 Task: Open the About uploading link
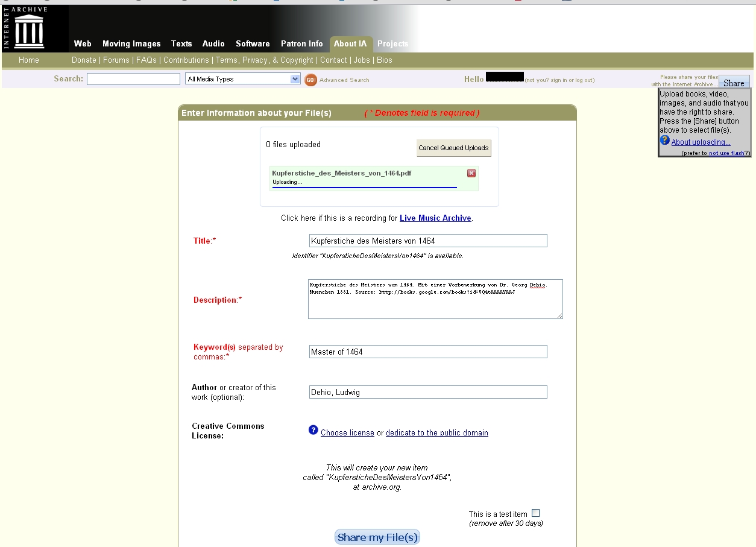[701, 142]
